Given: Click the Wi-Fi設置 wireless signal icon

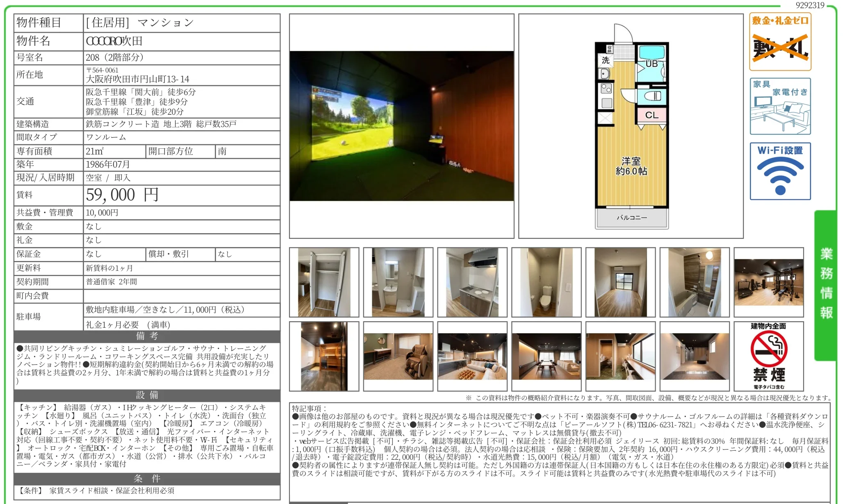Looking at the screenshot, I should click(x=780, y=172).
